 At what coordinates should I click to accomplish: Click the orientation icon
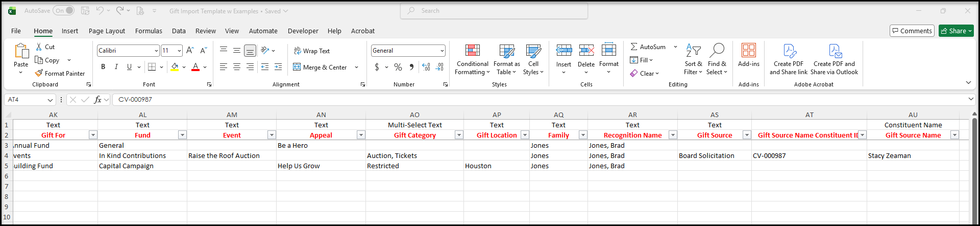265,50
